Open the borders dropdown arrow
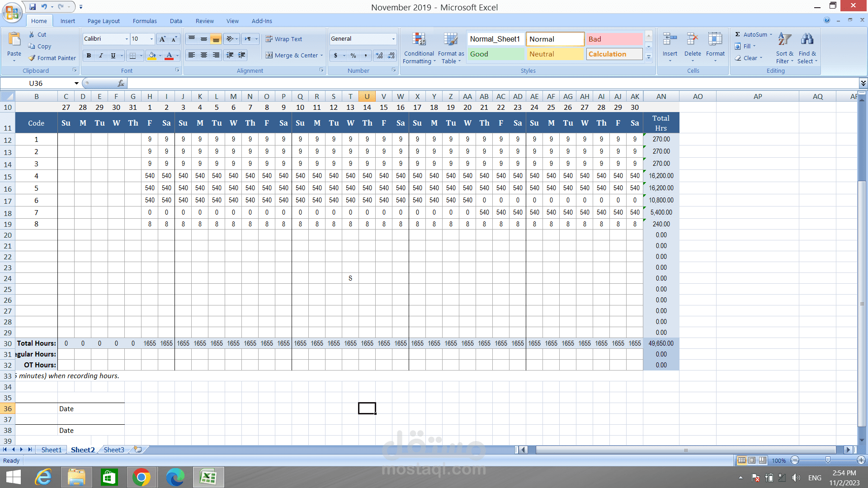 pyautogui.click(x=141, y=56)
